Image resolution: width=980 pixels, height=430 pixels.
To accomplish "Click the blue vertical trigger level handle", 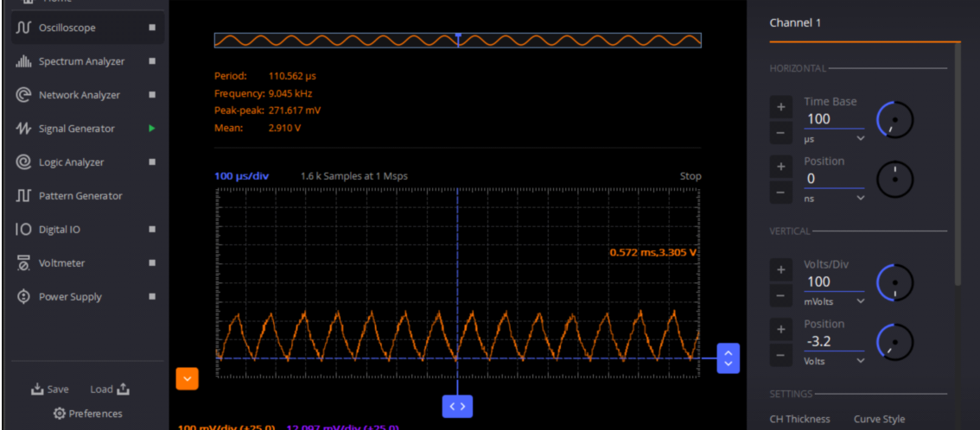I will [x=729, y=358].
